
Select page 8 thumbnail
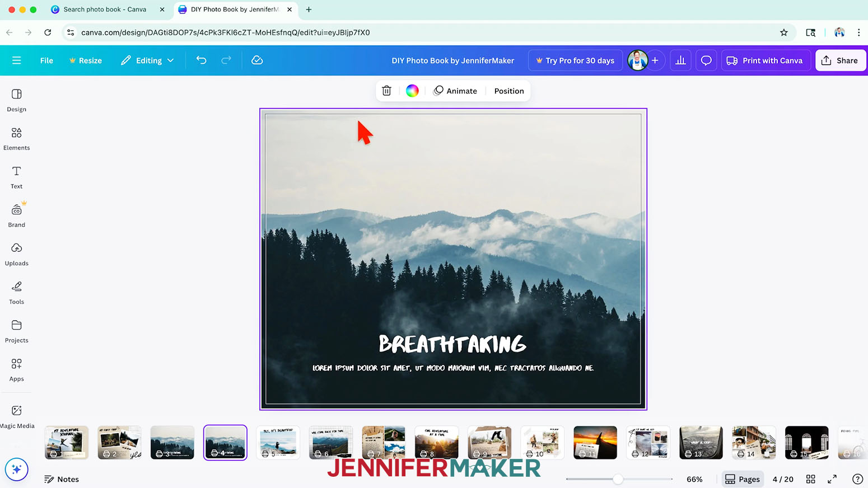[x=437, y=443]
